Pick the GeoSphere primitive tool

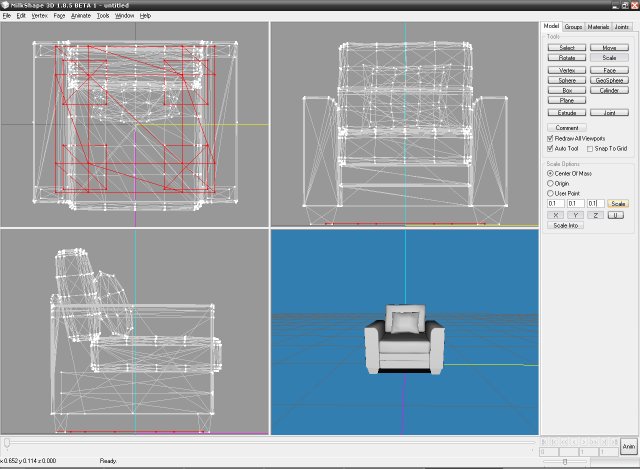click(609, 80)
